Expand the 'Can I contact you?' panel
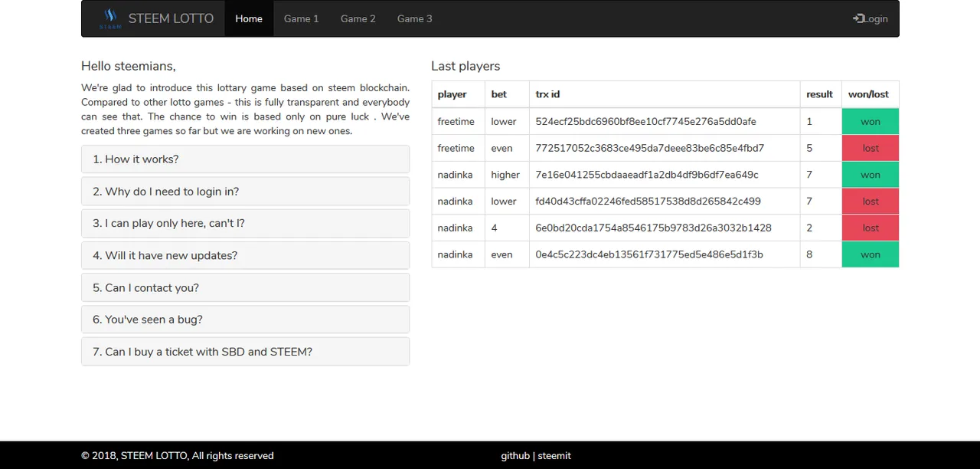 [x=245, y=287]
